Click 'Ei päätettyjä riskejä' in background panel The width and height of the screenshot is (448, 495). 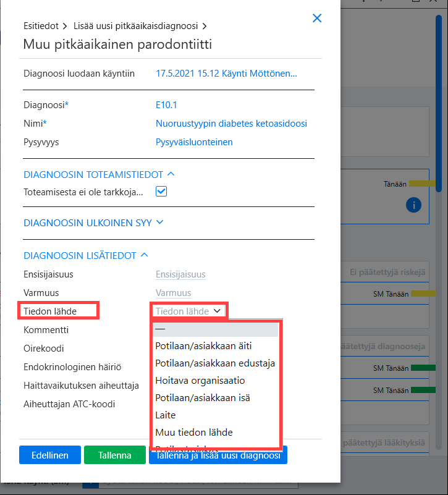387,273
